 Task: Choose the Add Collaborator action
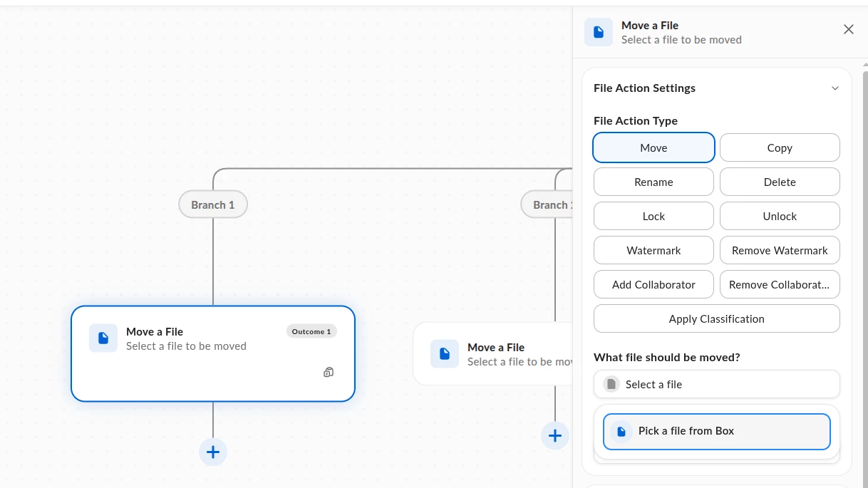coord(653,284)
